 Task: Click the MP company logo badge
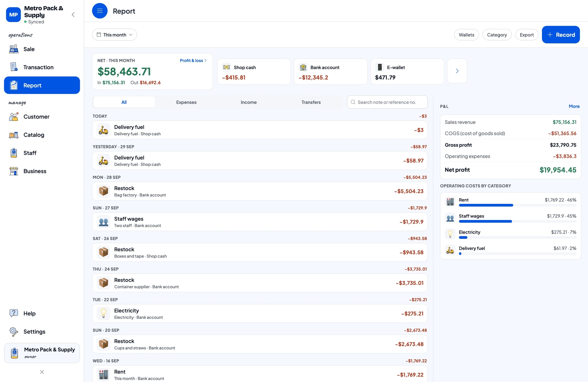click(13, 14)
